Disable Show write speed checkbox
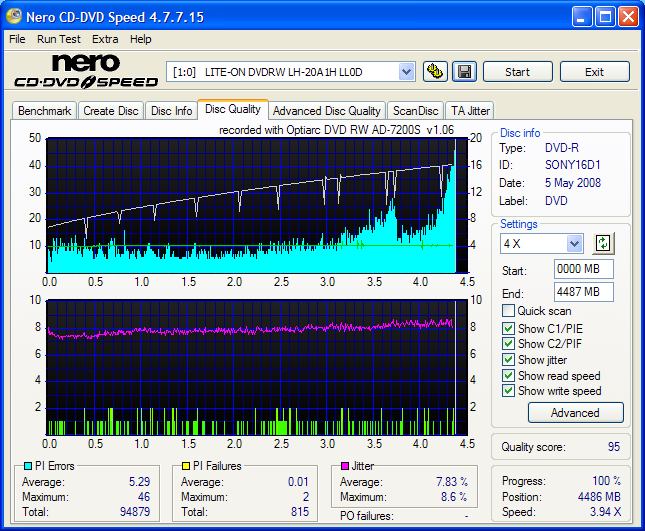645x531 pixels. pos(509,391)
